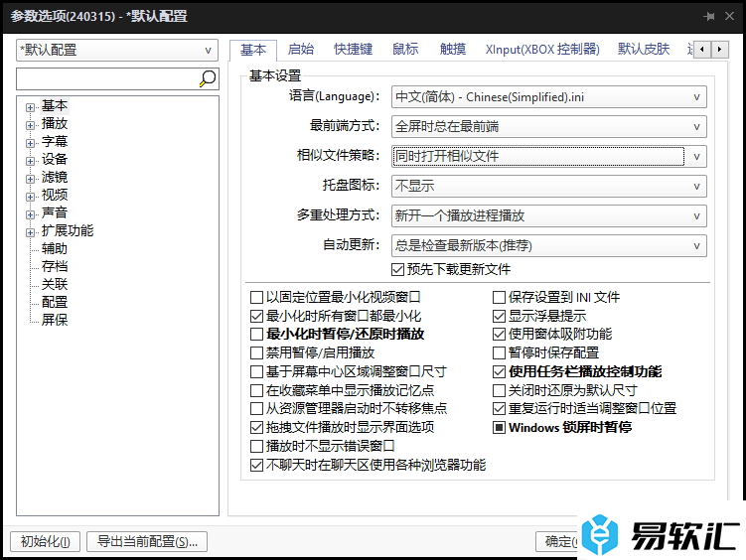Expand the 扩展功能 tree node
Screen dimensions: 746x560
[31, 231]
